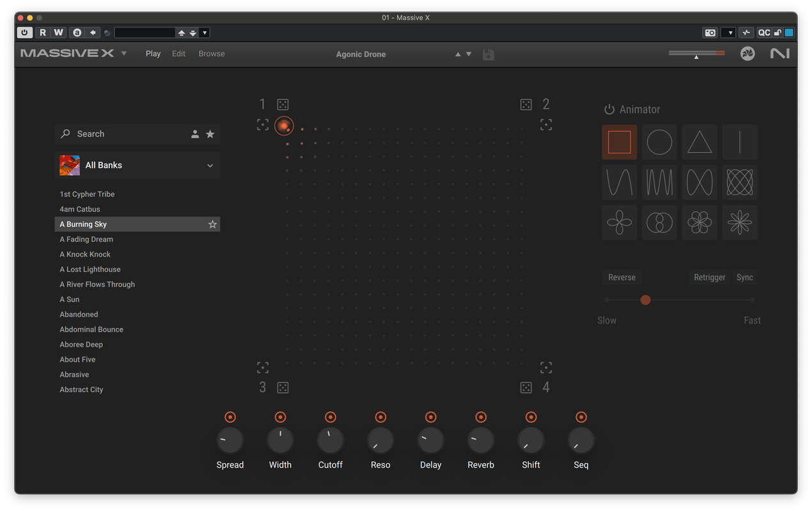The width and height of the screenshot is (812, 511).
Task: Select the figure-eight Animator shape
Action: pos(699,182)
